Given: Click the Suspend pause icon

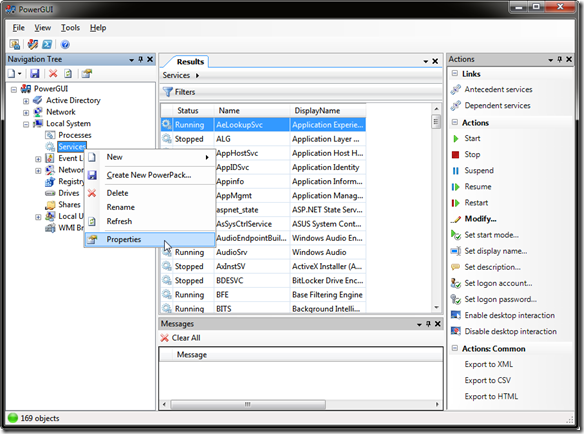Looking at the screenshot, I should (x=456, y=171).
